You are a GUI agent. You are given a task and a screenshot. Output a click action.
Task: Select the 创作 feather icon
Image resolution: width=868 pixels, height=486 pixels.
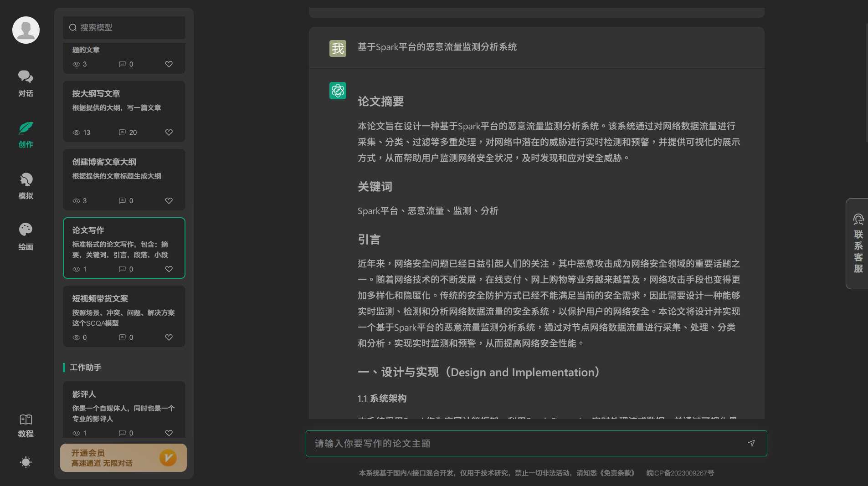26,128
